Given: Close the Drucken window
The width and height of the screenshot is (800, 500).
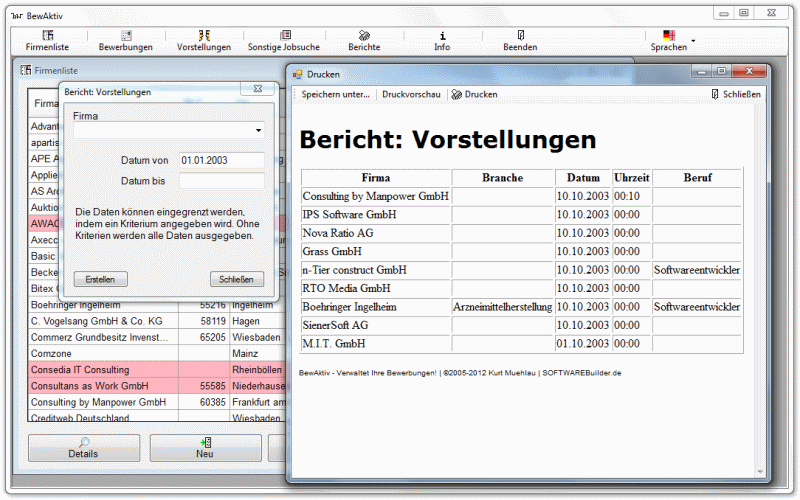Looking at the screenshot, I should point(749,71).
